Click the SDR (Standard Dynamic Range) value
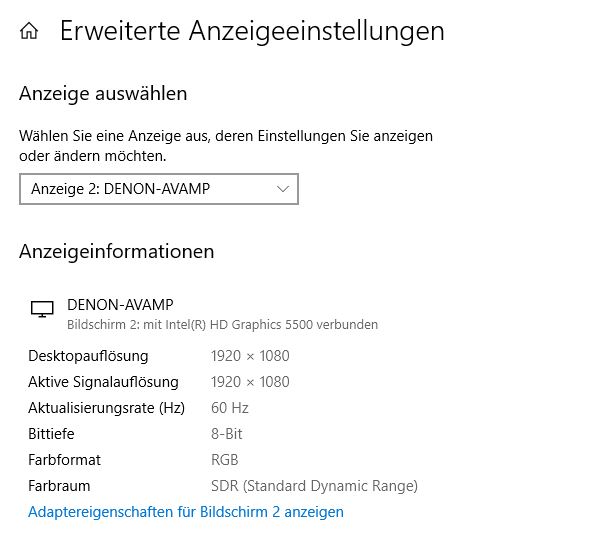The width and height of the screenshot is (591, 537). click(314, 486)
